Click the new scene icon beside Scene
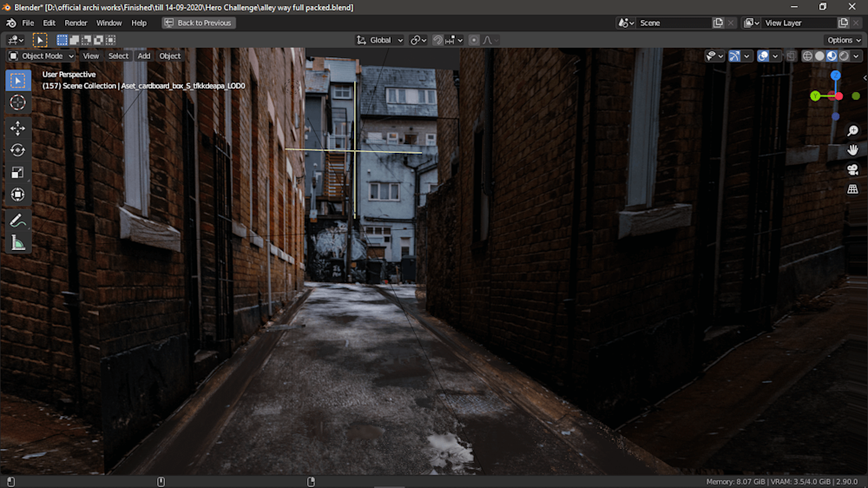868x488 pixels. tap(718, 23)
